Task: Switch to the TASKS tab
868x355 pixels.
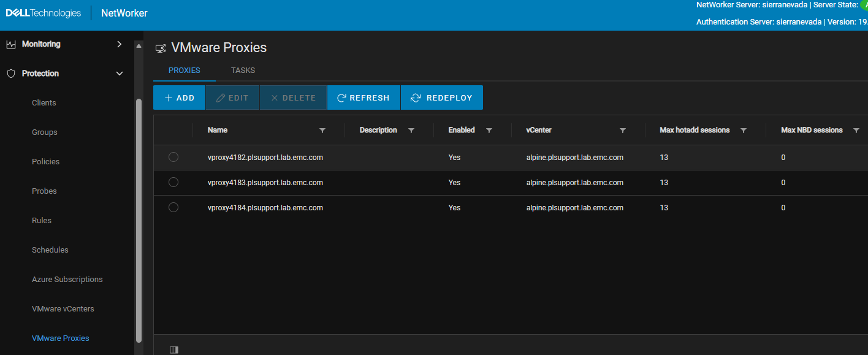Action: tap(243, 71)
